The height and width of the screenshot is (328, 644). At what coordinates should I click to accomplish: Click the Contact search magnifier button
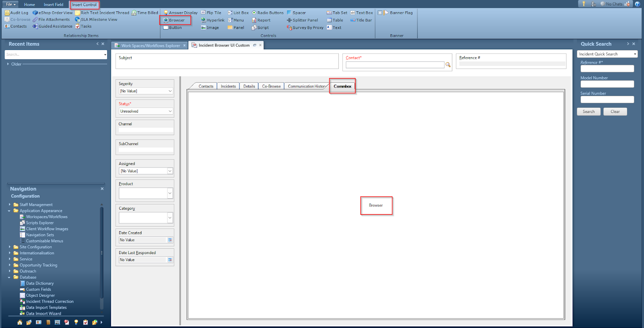coord(448,65)
